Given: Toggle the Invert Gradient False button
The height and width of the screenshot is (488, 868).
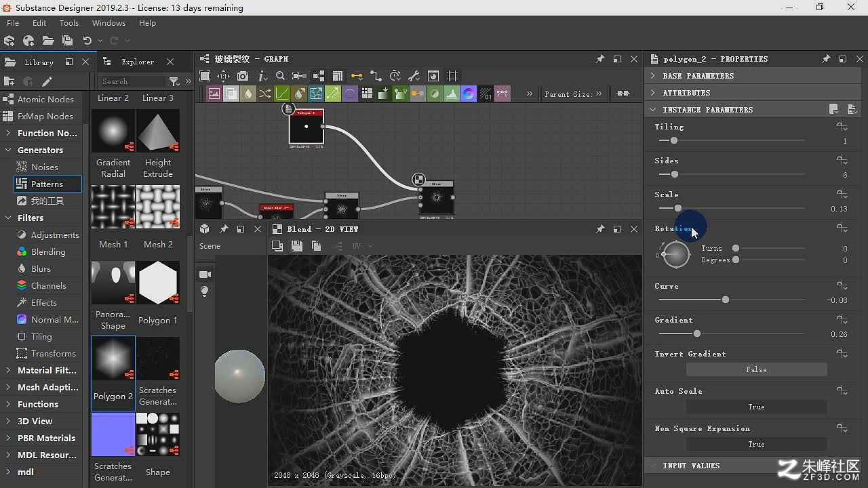Looking at the screenshot, I should click(x=756, y=369).
